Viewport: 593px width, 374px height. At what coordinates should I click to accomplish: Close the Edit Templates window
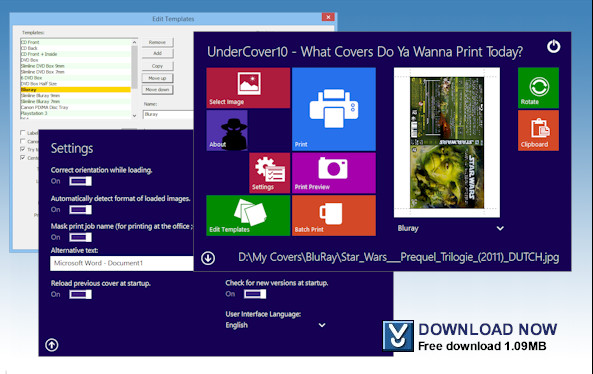point(328,17)
